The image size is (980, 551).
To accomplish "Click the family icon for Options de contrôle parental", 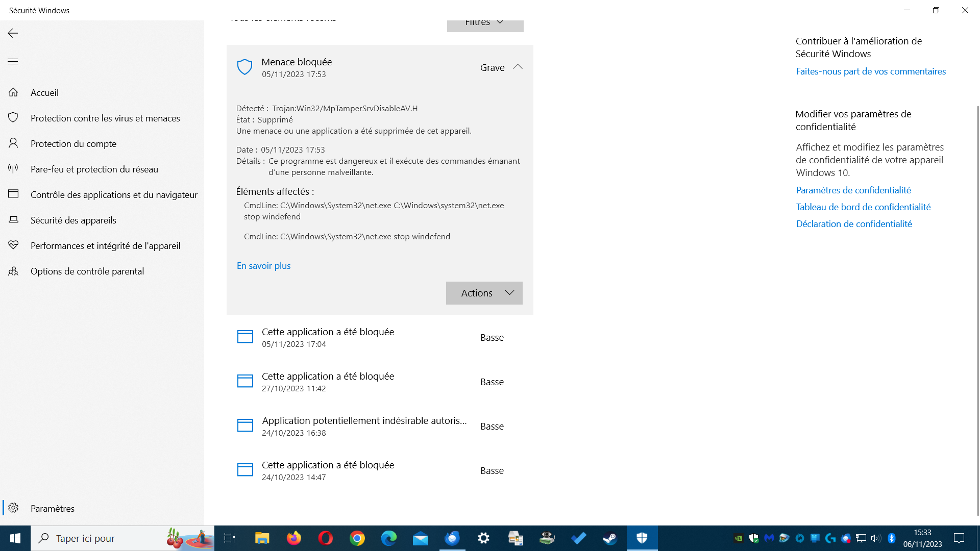I will (13, 271).
